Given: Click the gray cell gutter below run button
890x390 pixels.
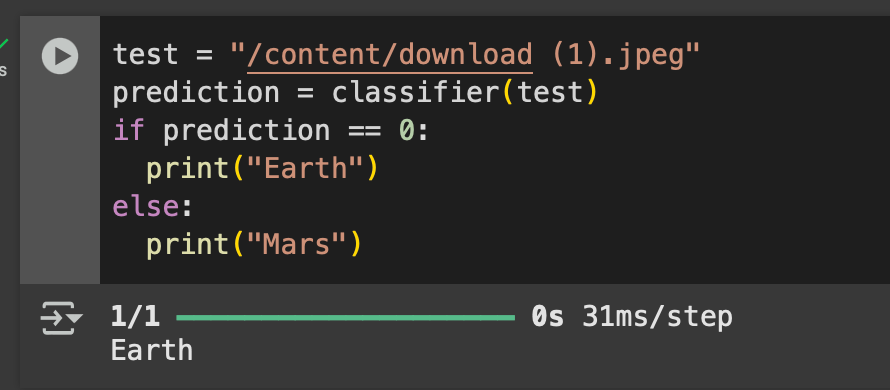Looking at the screenshot, I should click(x=60, y=182).
